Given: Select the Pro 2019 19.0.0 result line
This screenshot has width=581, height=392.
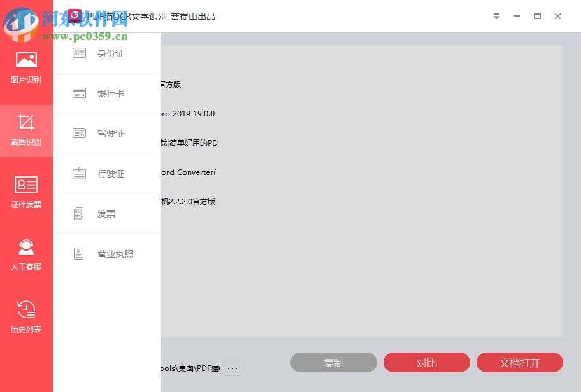Looking at the screenshot, I should (191, 113).
